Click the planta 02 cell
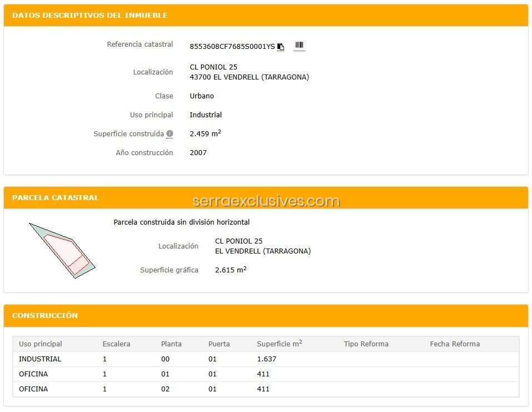 [x=165, y=389]
